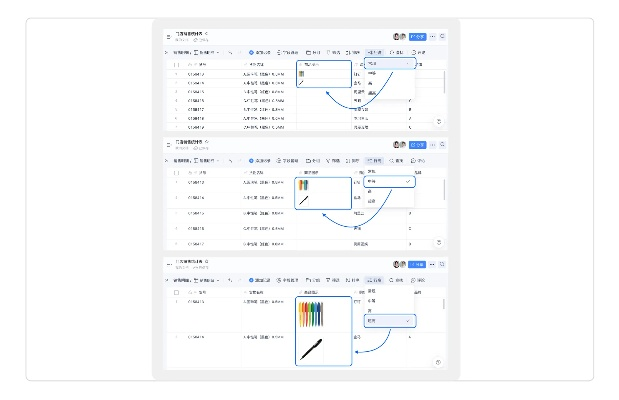Screen dimensions: 619x400
Task: Tick the select-all header checkbox in bottom table
Action: 177,292
